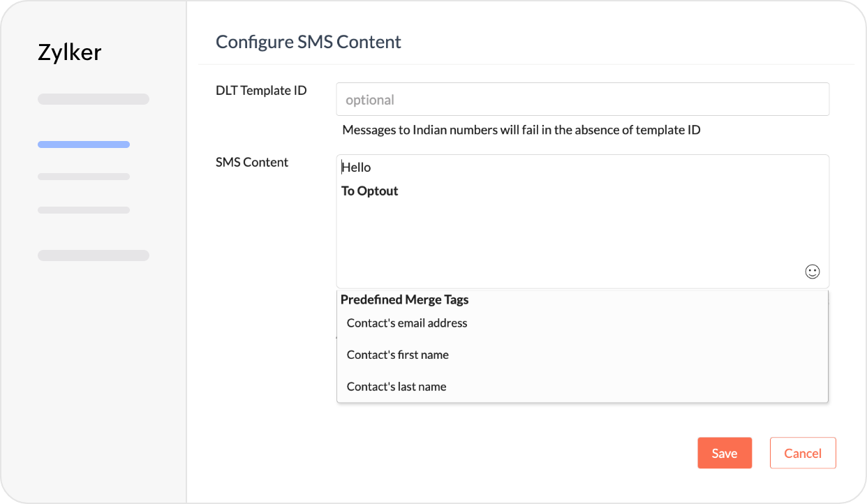Click the Zylker logo text
The width and height of the screenshot is (867, 504).
click(x=70, y=52)
